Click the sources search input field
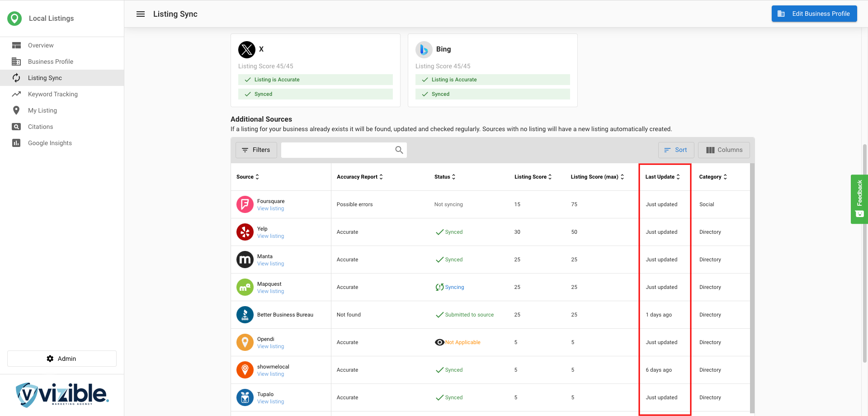868x416 pixels. (x=337, y=150)
